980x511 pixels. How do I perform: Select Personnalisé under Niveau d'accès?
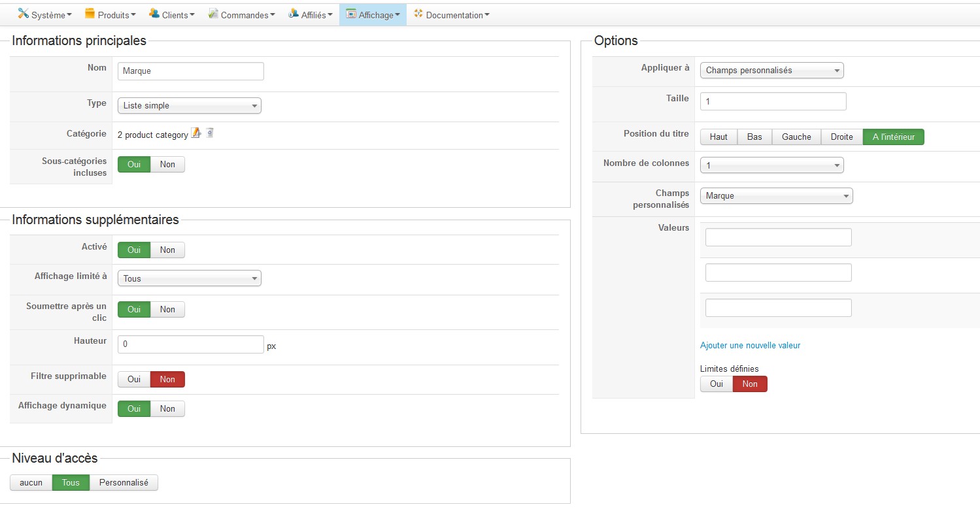tap(124, 483)
